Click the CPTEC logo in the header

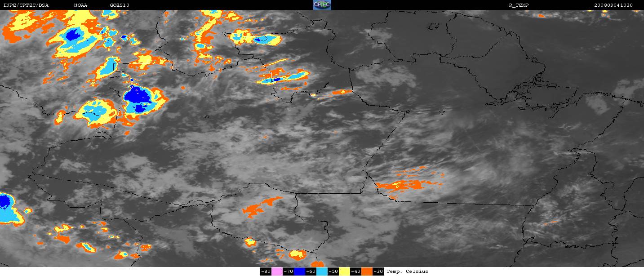pos(322,5)
